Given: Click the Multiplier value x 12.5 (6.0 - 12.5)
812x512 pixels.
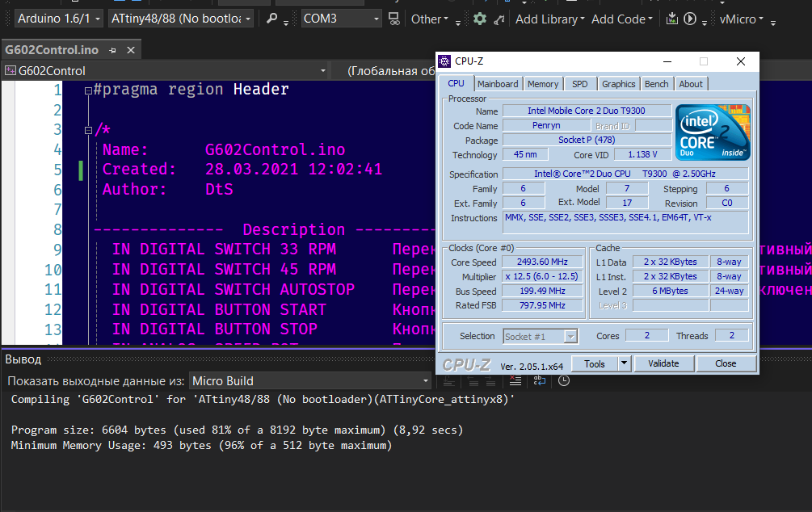Looking at the screenshot, I should point(542,276).
